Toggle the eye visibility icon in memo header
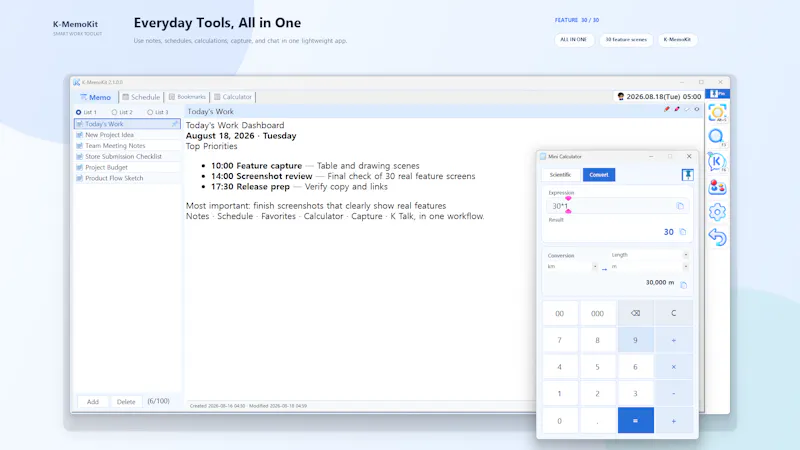The height and width of the screenshot is (450, 800). [x=696, y=109]
